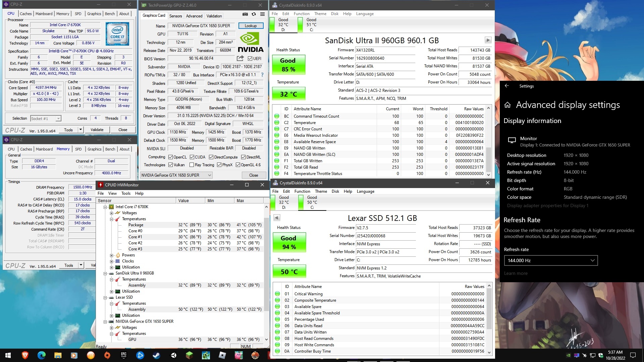
Task: Open the GPU-Z hamburger menu icon
Action: [263, 14]
